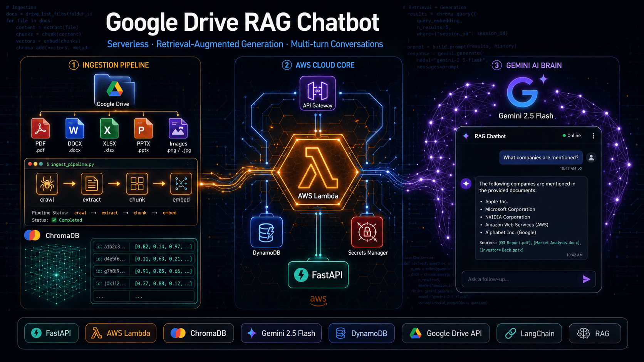Click the Online status indicator
This screenshot has width=644, height=362.
572,135
